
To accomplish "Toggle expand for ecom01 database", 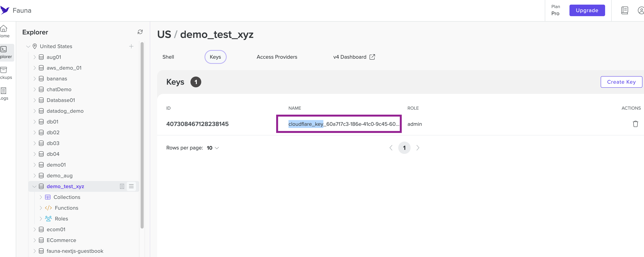I will click(34, 229).
